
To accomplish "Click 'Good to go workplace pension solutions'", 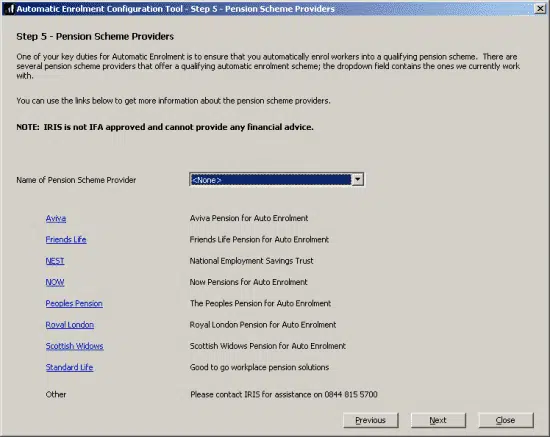I will 260,368.
